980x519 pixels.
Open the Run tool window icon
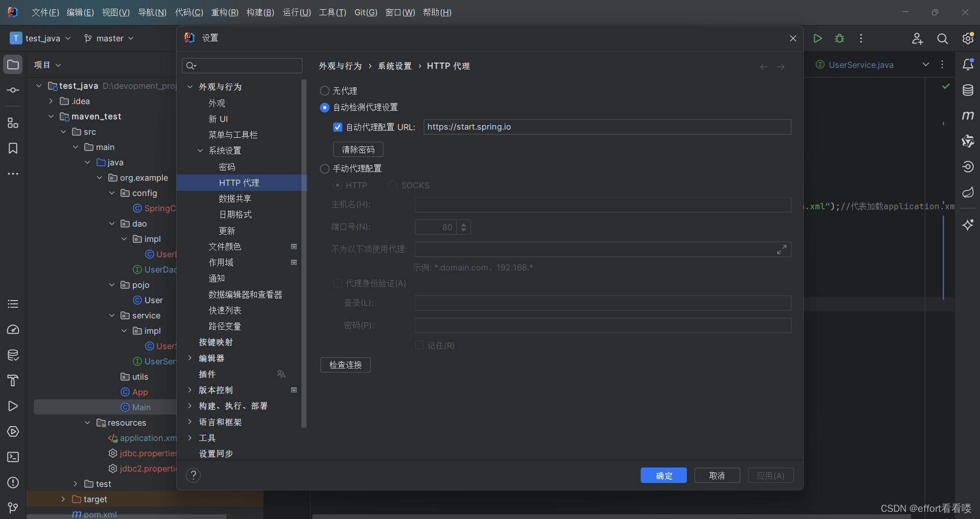[x=13, y=406]
